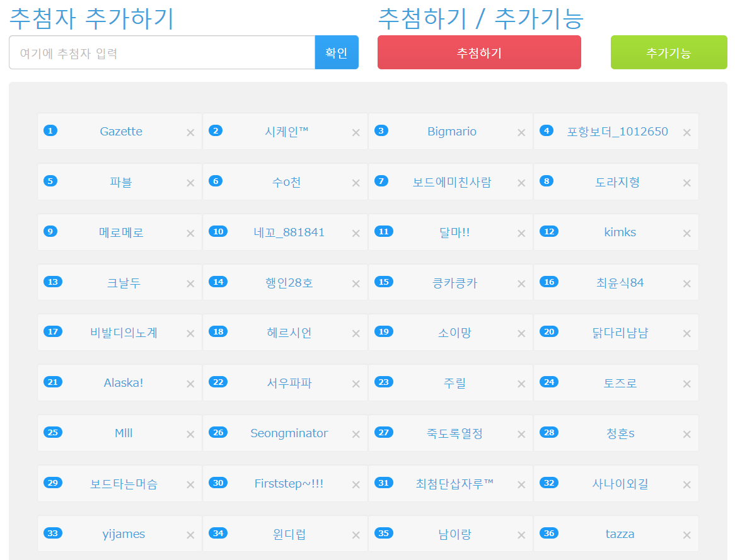Delete Seongminator using its X icon
The width and height of the screenshot is (735, 560).
point(356,435)
